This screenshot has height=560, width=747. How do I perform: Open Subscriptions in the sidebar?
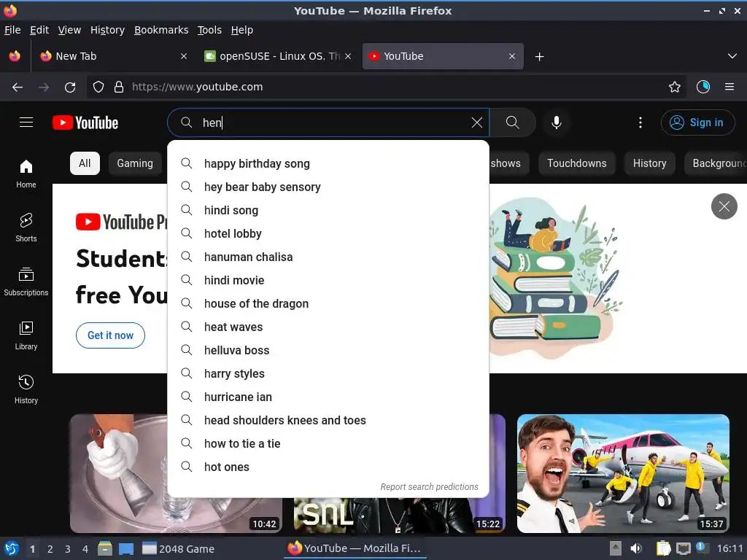26,282
